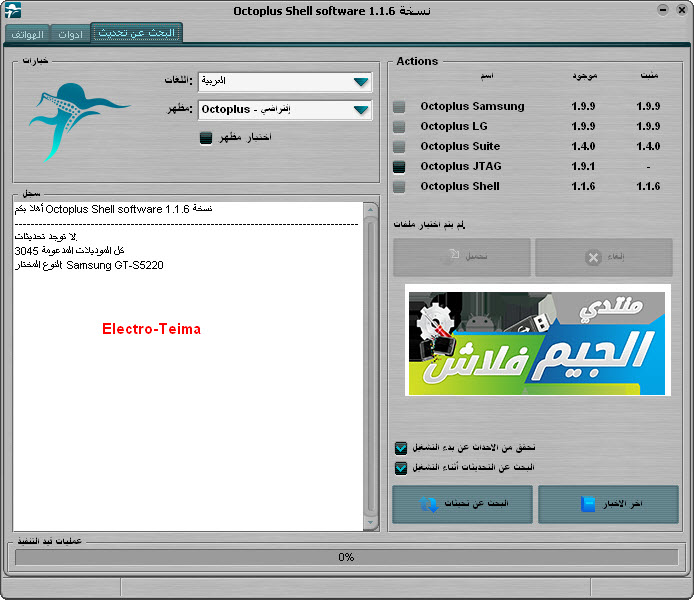
Task: Click the log scrollbar down arrow
Action: point(370,523)
